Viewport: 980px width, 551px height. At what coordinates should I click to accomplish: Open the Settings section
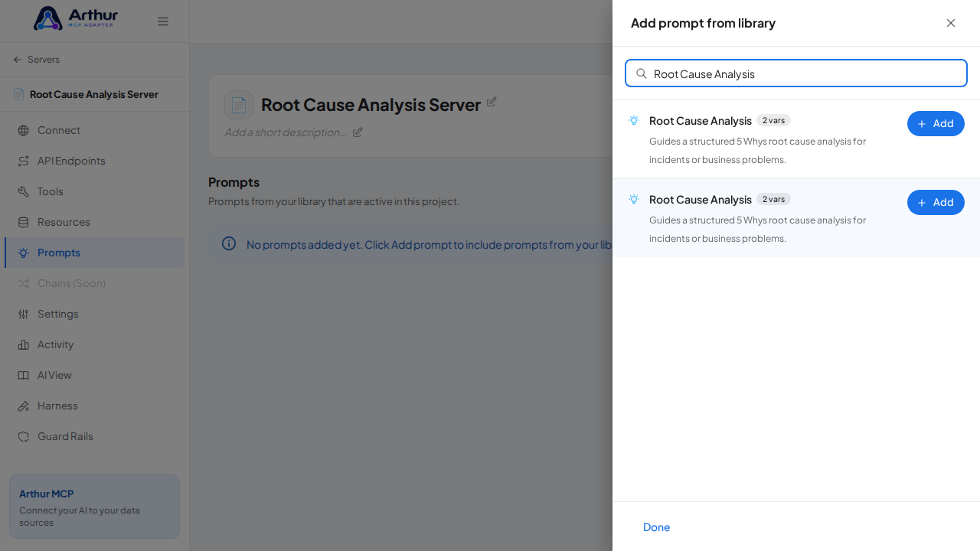tap(94, 314)
